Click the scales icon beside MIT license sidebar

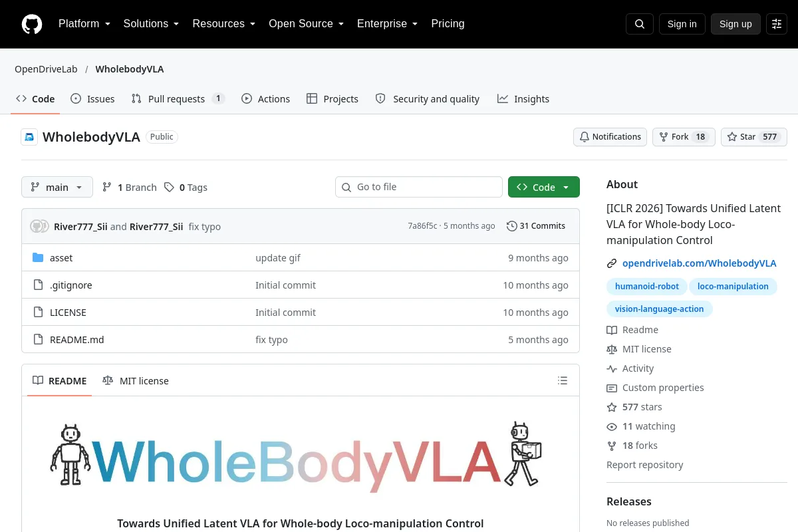coord(612,350)
